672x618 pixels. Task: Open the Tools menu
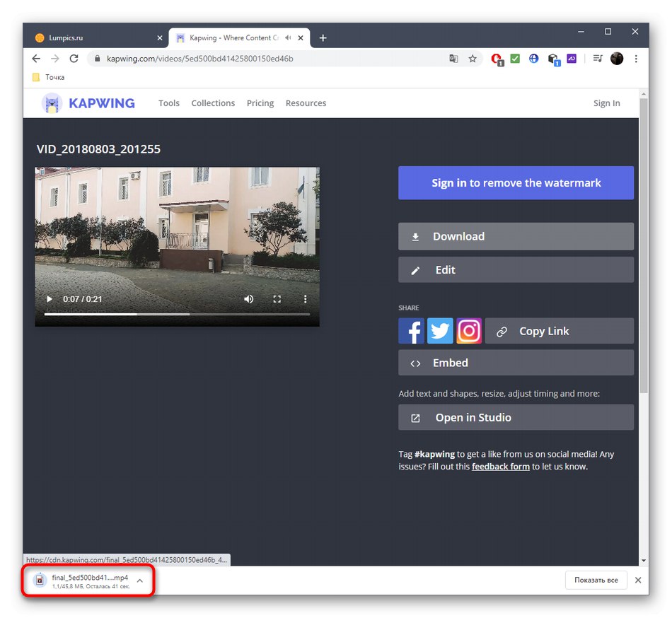coord(169,103)
